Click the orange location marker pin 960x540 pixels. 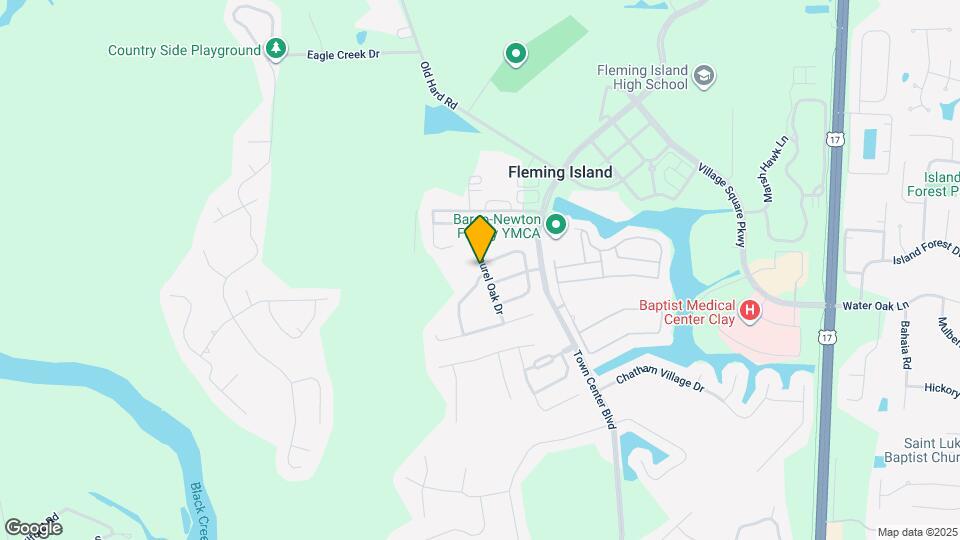[480, 239]
